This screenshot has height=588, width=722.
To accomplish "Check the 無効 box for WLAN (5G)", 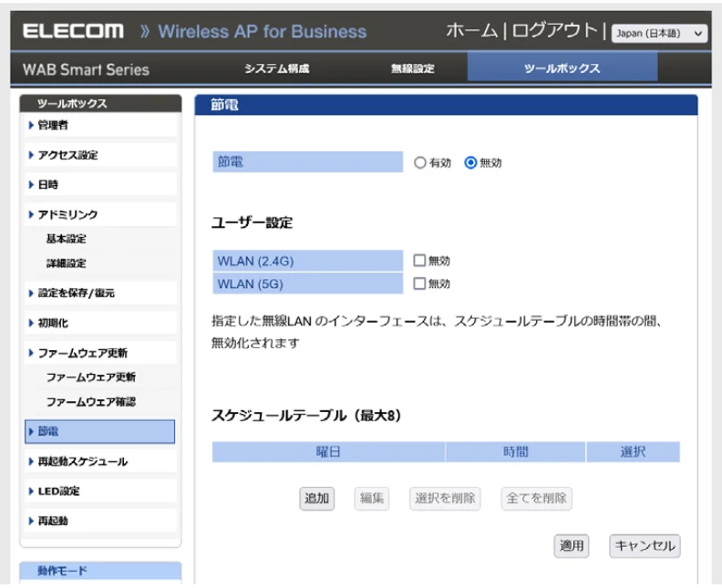I will click(419, 284).
